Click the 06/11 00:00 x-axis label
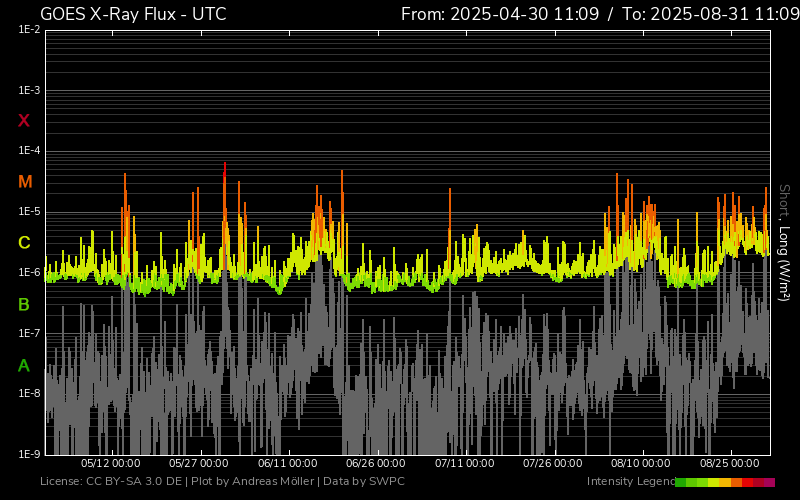This screenshot has height=500, width=800. pos(288,464)
